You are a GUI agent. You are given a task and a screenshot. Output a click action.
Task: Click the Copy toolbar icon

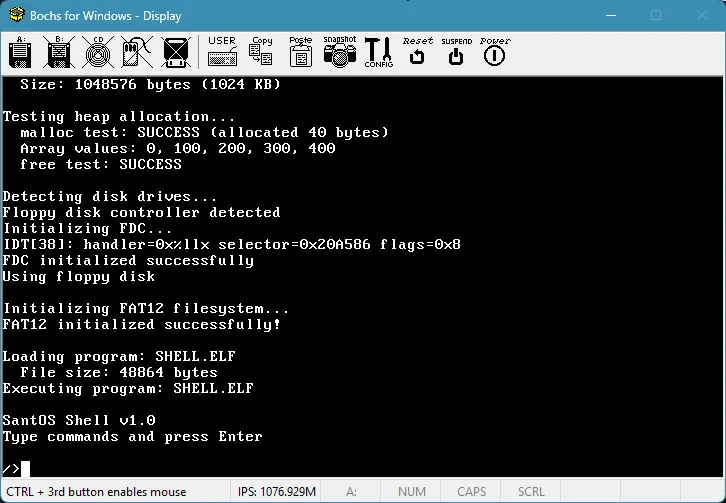[261, 52]
